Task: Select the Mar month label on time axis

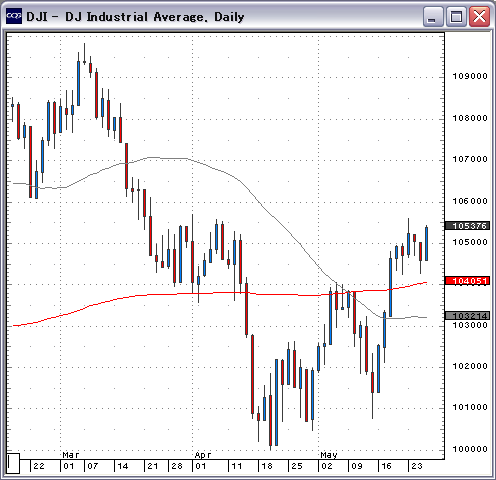Action: click(x=71, y=455)
